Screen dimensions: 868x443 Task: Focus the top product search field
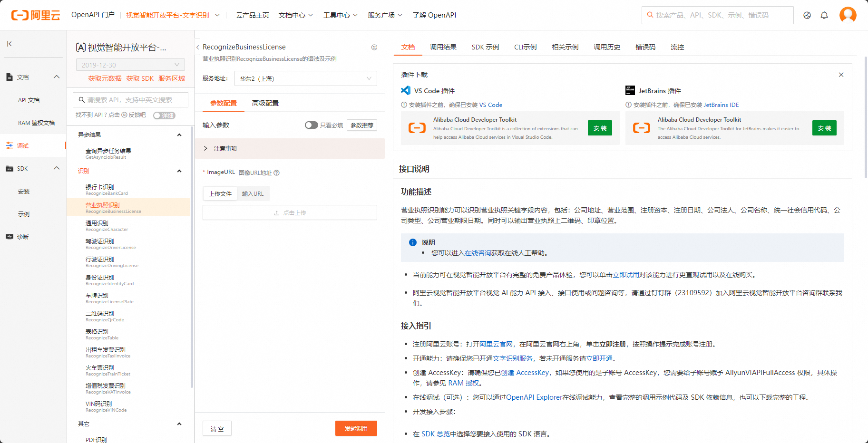pyautogui.click(x=718, y=15)
